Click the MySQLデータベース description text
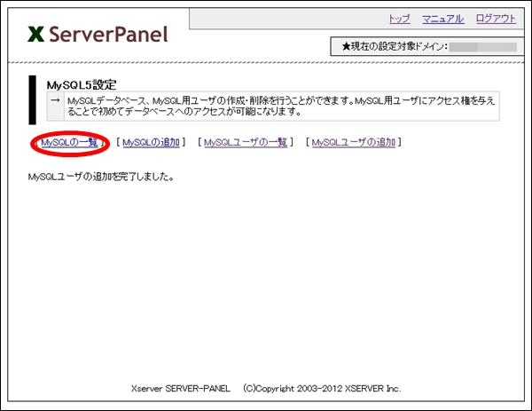Viewport: 532px width, 411px height. [x=281, y=106]
